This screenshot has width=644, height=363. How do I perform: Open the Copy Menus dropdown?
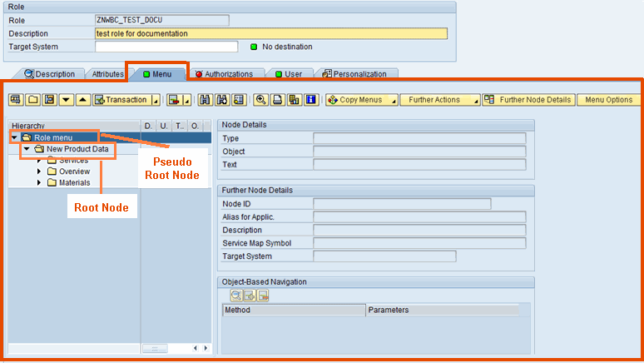pyautogui.click(x=361, y=100)
